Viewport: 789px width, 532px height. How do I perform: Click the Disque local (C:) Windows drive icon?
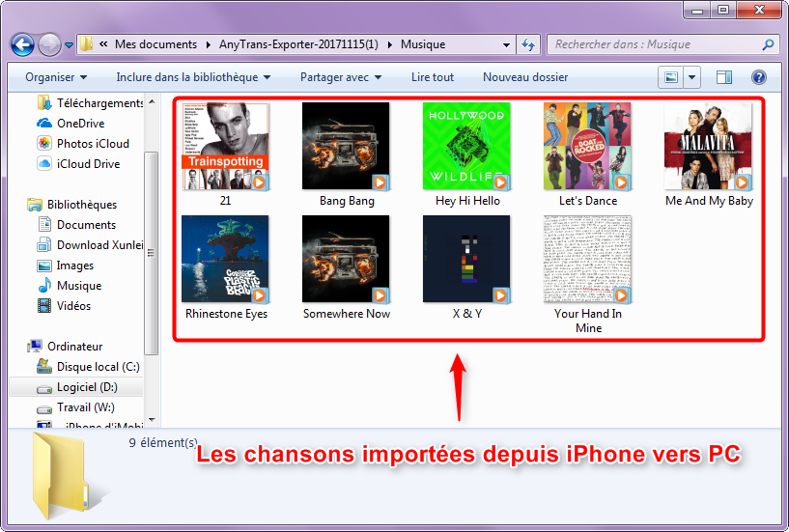coord(44,366)
